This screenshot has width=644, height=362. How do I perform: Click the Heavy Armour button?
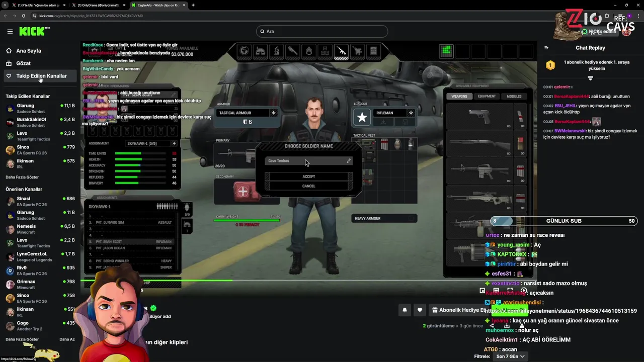(x=384, y=218)
